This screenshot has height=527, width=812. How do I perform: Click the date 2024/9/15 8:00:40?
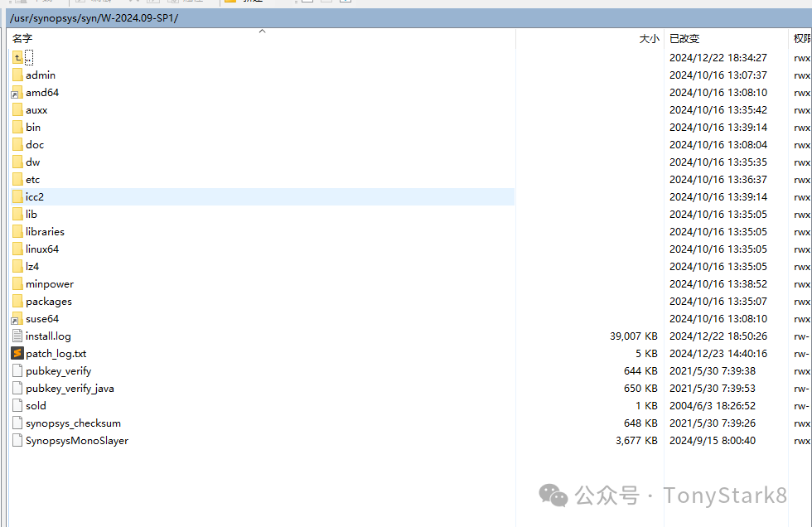click(x=713, y=441)
